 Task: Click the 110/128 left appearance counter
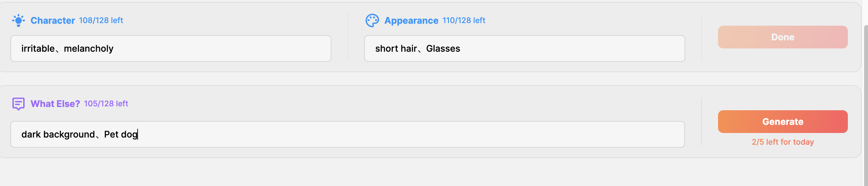pyautogui.click(x=463, y=20)
